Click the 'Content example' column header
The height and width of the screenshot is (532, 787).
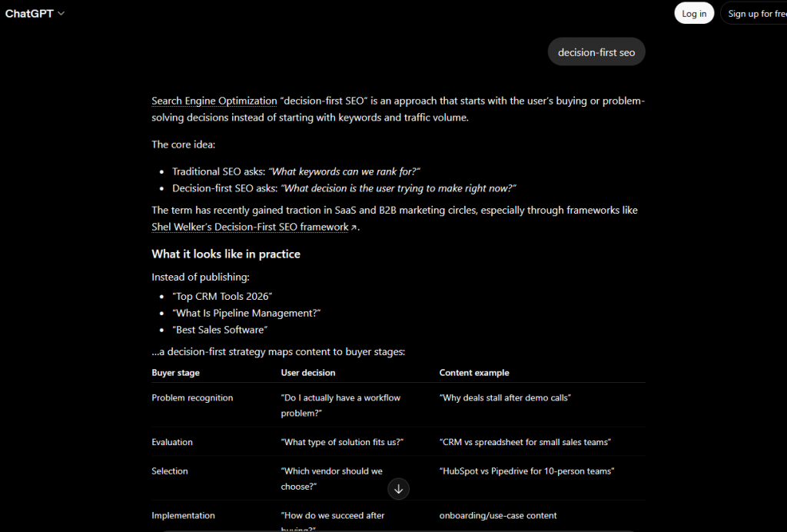(474, 373)
